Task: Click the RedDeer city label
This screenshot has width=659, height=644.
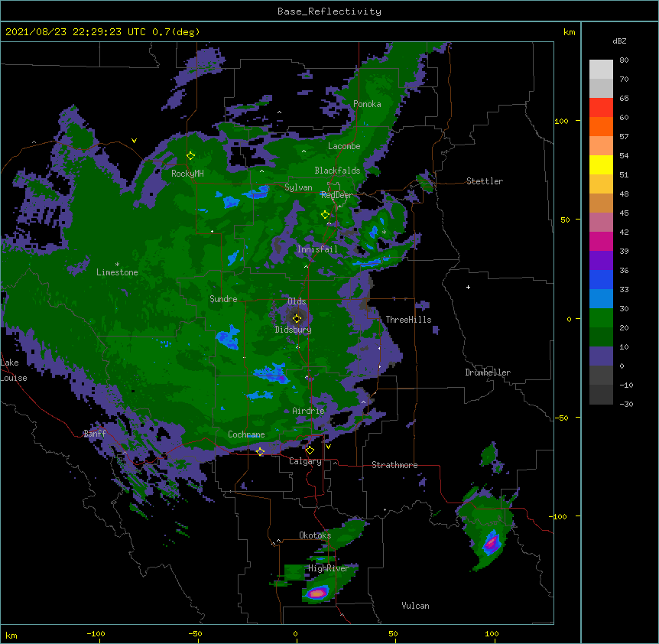Action: click(337, 195)
